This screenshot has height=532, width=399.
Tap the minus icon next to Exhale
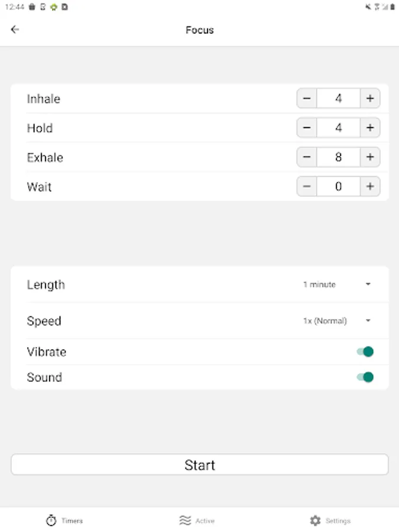tap(306, 157)
